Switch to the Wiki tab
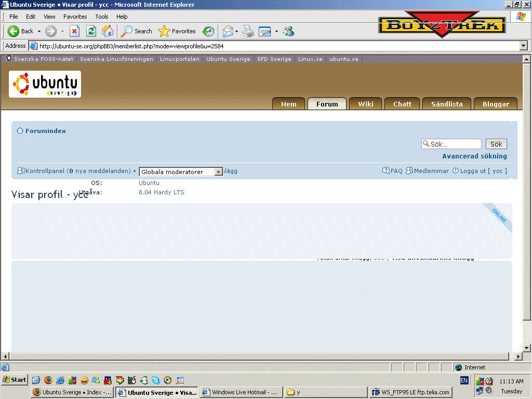 [x=365, y=104]
